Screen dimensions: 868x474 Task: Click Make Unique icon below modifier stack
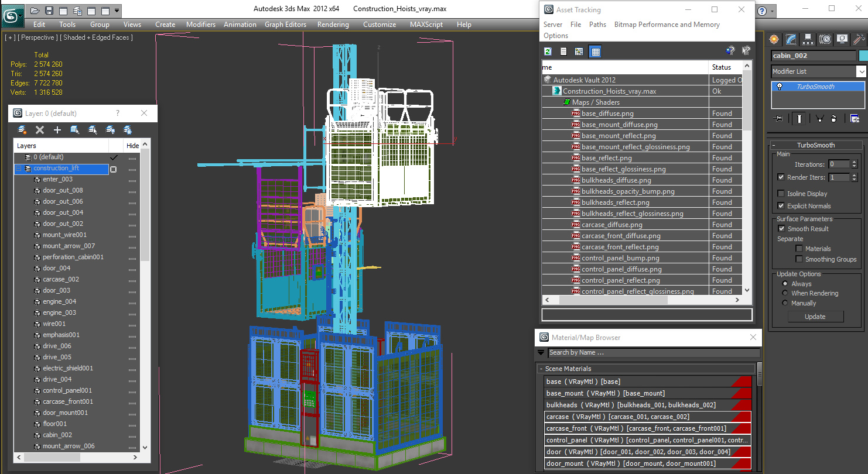tap(819, 118)
